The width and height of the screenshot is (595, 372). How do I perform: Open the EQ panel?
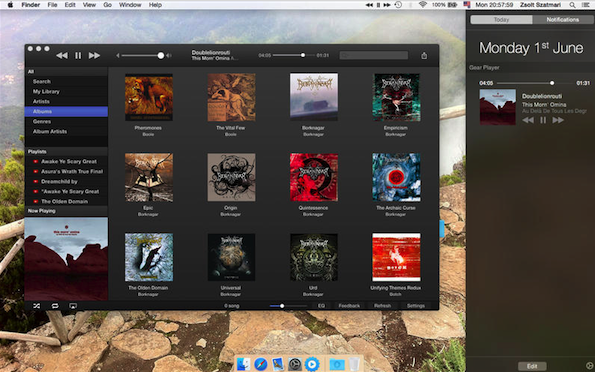point(321,306)
